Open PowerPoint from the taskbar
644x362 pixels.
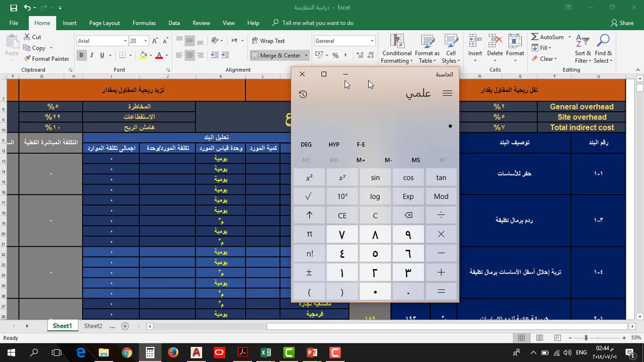pos(312,352)
